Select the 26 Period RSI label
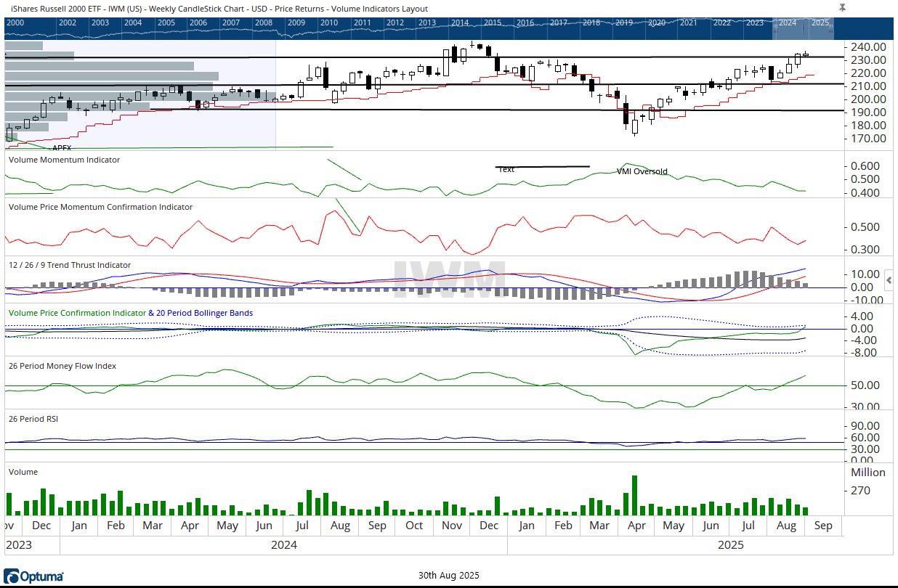 (34, 419)
